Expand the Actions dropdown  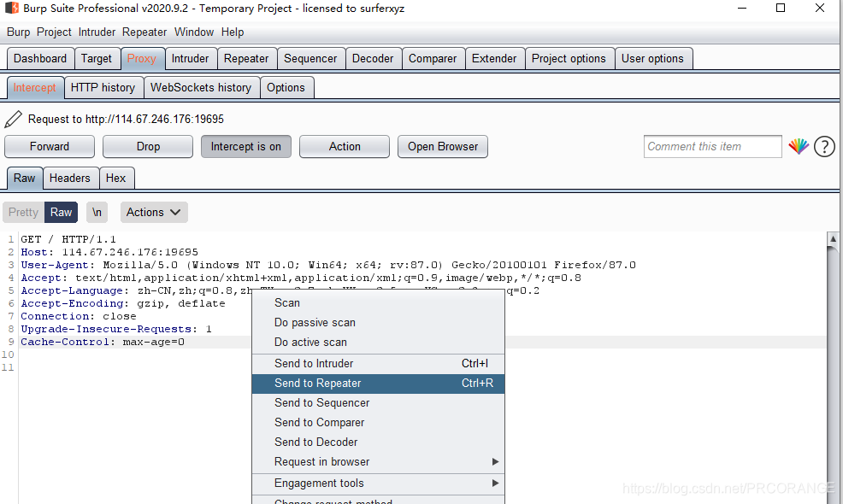(x=154, y=212)
